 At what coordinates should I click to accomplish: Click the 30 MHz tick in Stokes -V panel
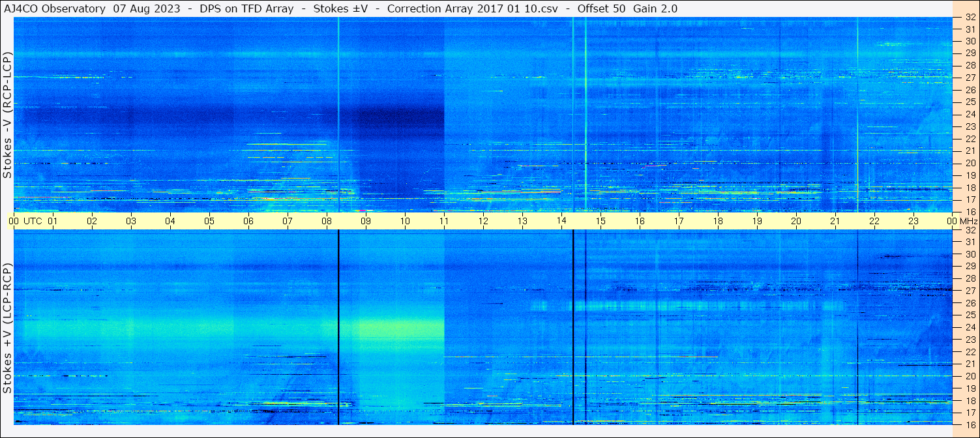pos(970,41)
